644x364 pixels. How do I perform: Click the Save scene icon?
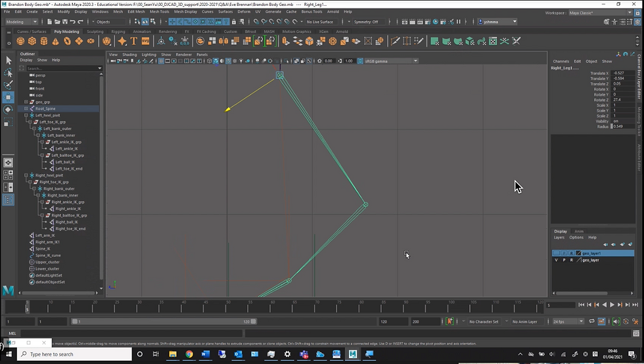64,22
